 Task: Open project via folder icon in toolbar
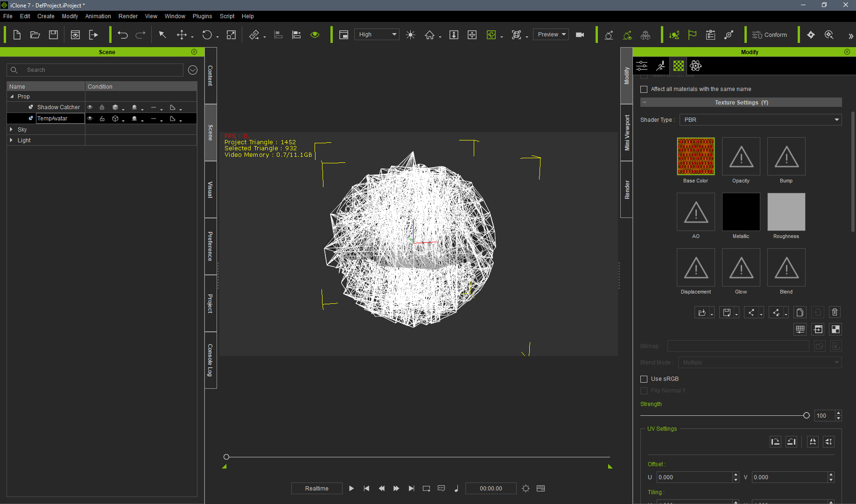[35, 35]
